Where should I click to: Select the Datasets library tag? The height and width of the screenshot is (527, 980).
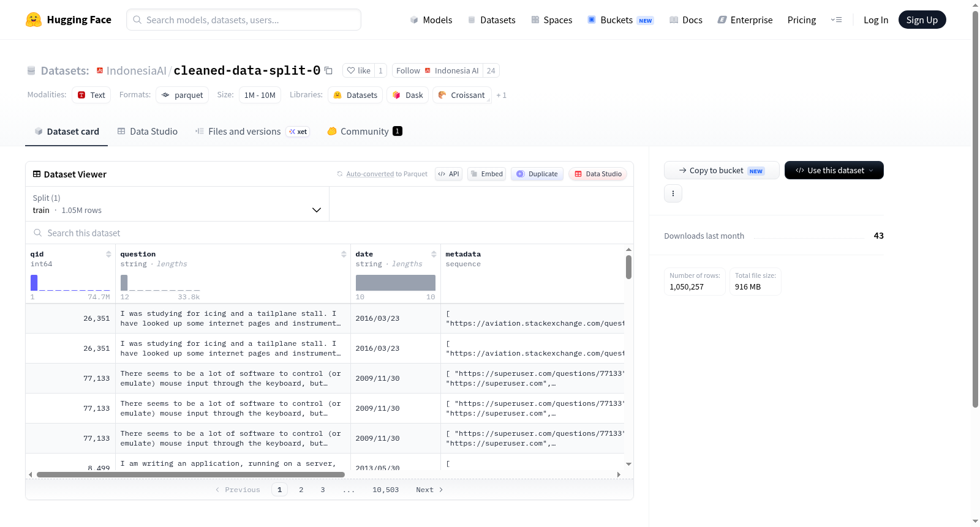click(x=355, y=95)
